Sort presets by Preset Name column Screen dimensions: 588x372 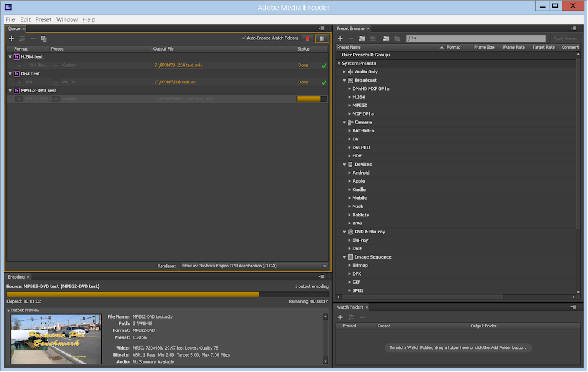click(349, 48)
